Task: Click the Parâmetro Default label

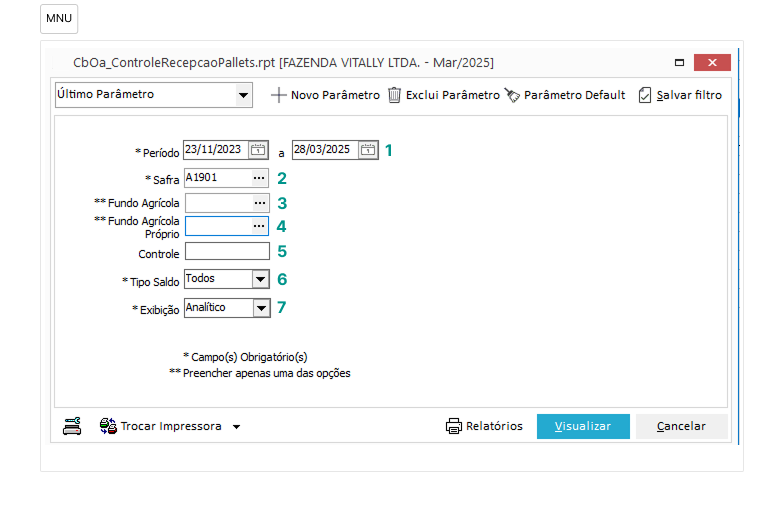Action: click(574, 95)
